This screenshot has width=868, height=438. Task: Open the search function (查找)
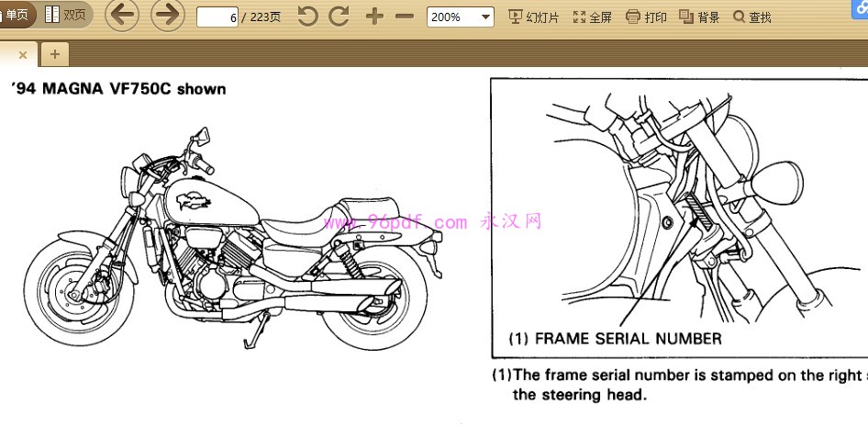(x=752, y=17)
